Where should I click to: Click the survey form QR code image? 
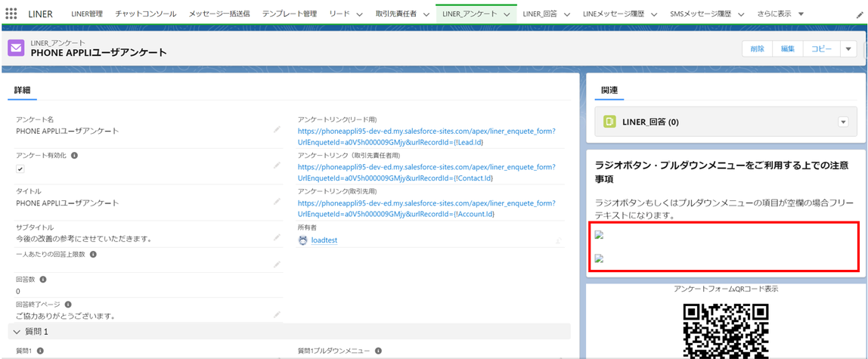click(726, 331)
